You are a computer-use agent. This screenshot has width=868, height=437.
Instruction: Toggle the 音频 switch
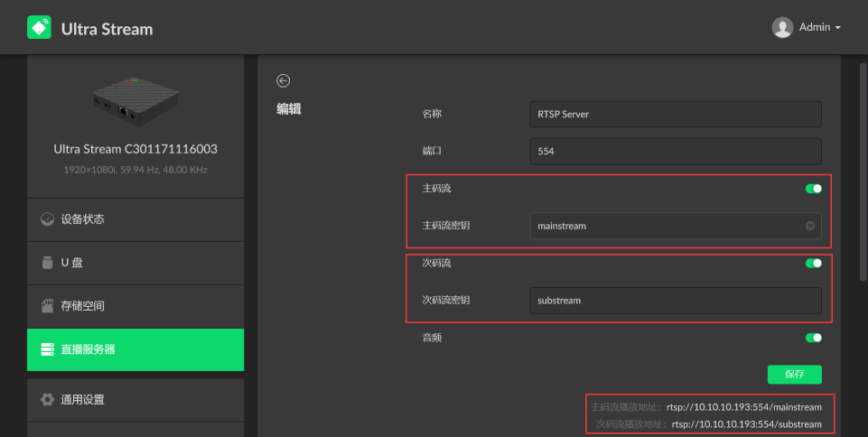click(813, 338)
